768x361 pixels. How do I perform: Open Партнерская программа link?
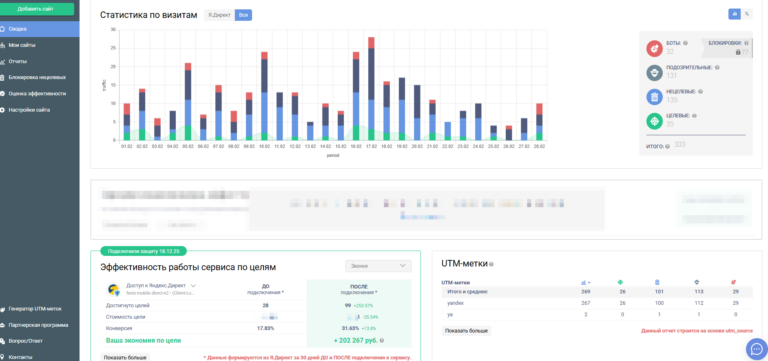[39, 325]
